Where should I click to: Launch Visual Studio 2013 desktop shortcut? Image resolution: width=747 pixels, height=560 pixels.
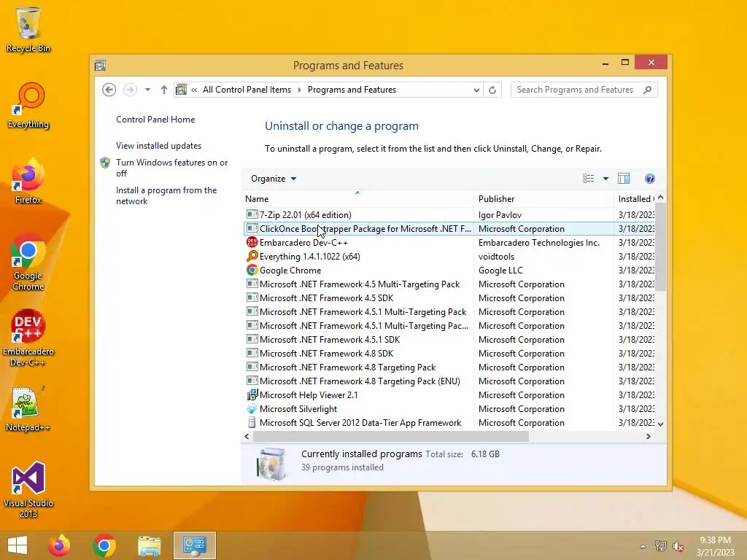28,489
